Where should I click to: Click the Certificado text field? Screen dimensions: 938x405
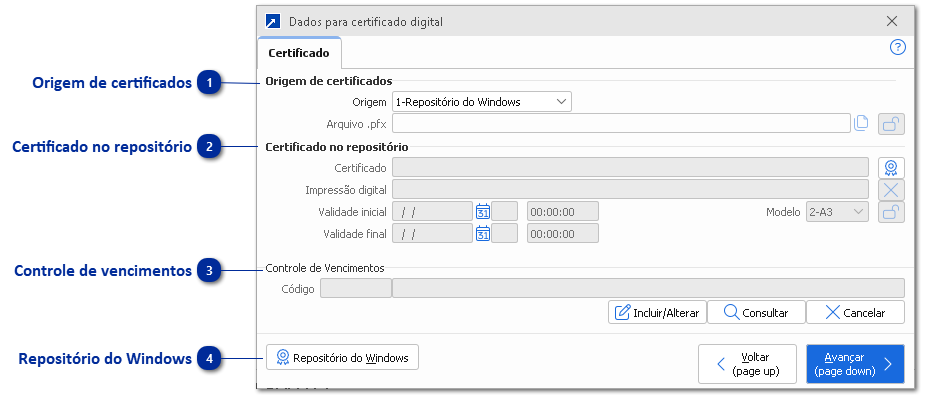click(x=630, y=168)
